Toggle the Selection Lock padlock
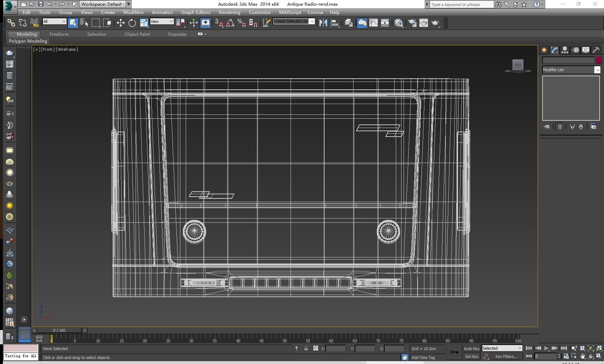The width and height of the screenshot is (604, 364). (x=306, y=348)
